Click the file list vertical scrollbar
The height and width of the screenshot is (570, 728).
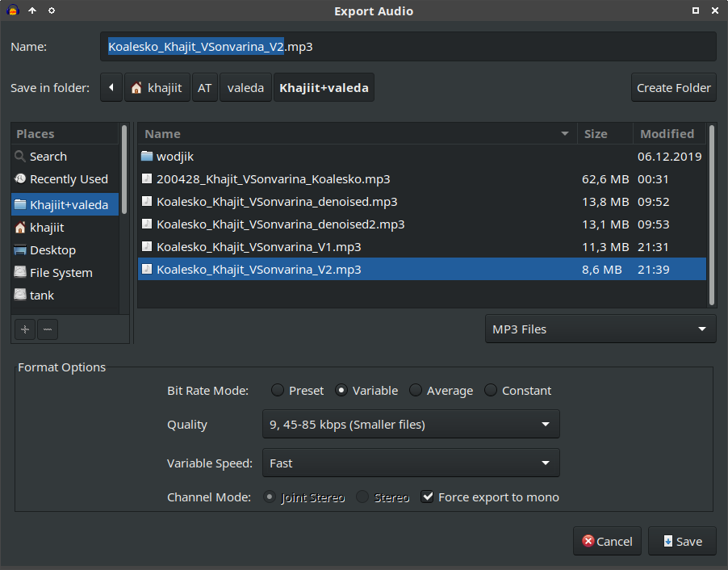coord(711,215)
